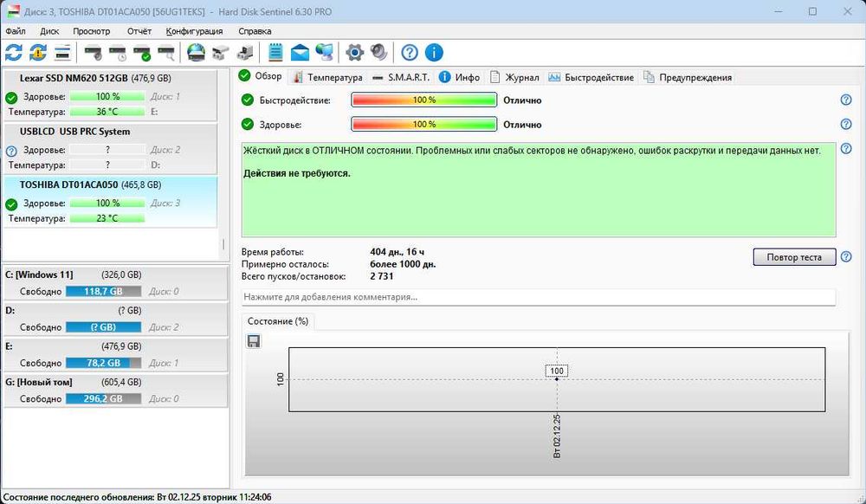
Task: Switch to the S.M.A.R.T. tab
Action: point(401,77)
